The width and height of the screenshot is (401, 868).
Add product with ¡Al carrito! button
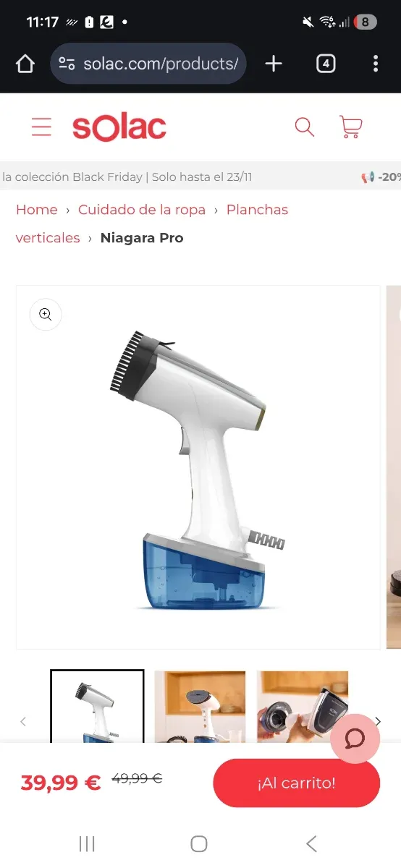coord(296,783)
